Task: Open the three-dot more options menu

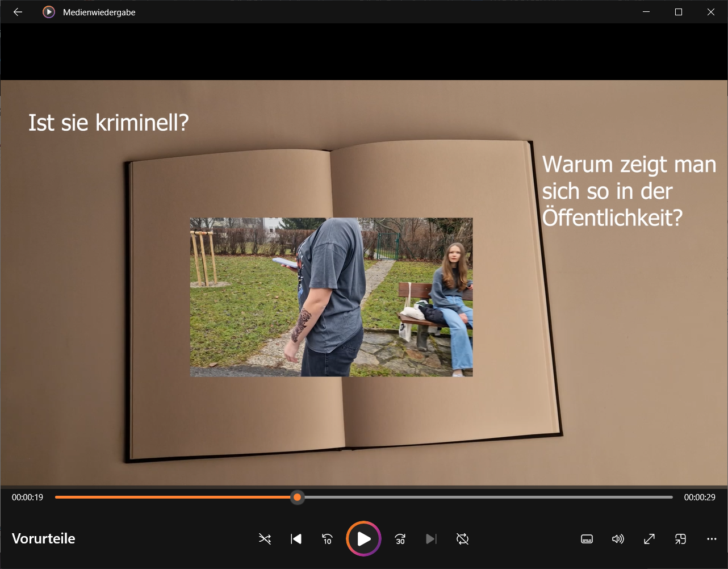Action: click(x=712, y=539)
